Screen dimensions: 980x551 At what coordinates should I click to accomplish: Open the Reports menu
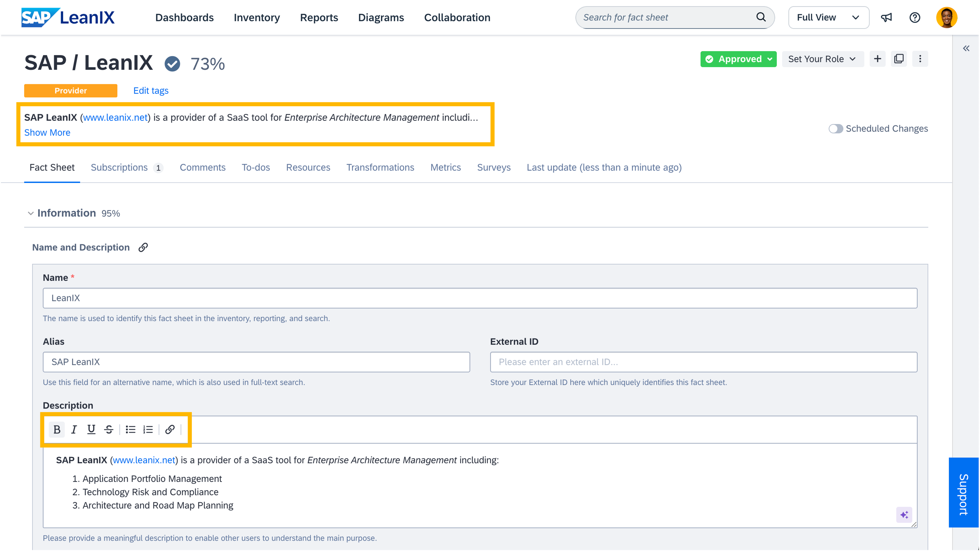point(319,17)
